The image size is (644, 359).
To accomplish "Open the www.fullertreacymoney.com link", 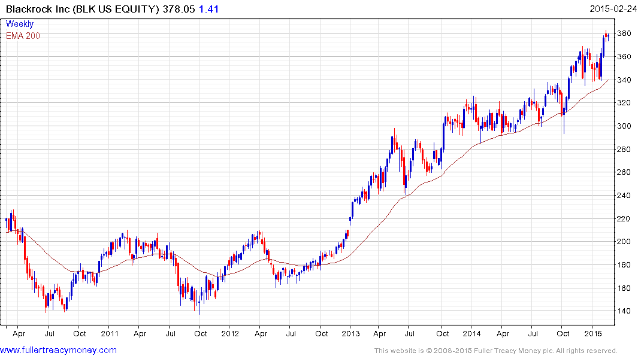I will (58, 351).
